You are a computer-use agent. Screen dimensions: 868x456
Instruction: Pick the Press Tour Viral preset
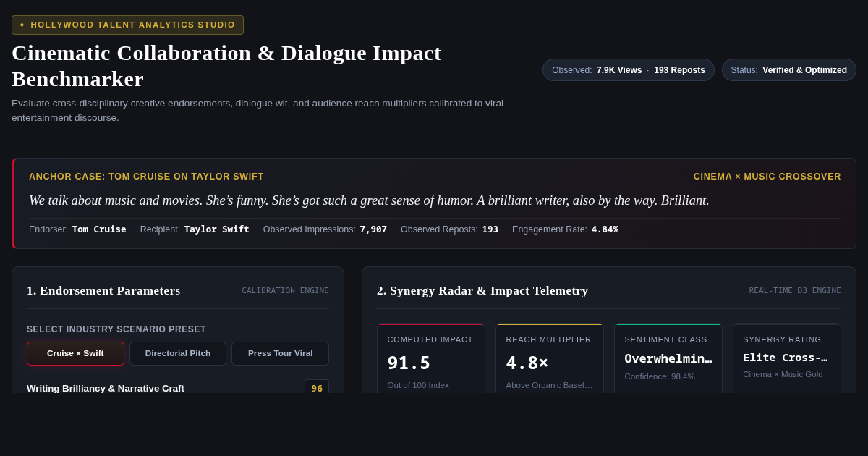tap(280, 353)
